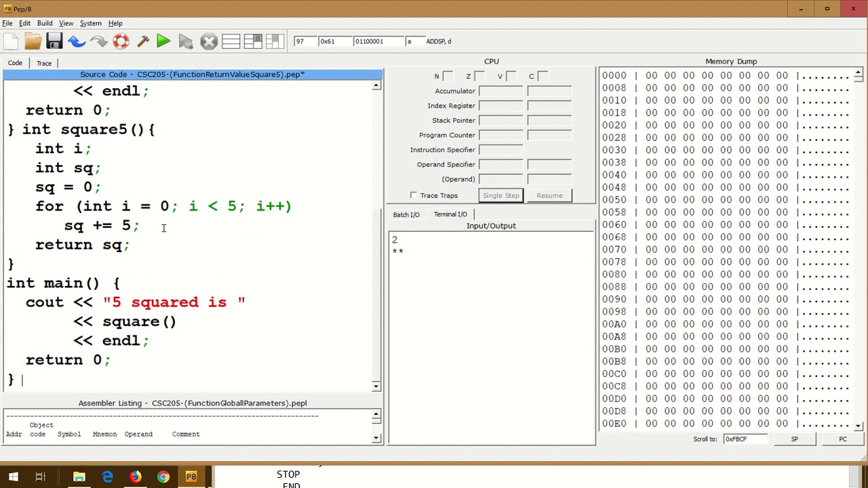This screenshot has height=488, width=868.
Task: Switch to code/CPU/memory pane layout icon
Action: pos(274,41)
